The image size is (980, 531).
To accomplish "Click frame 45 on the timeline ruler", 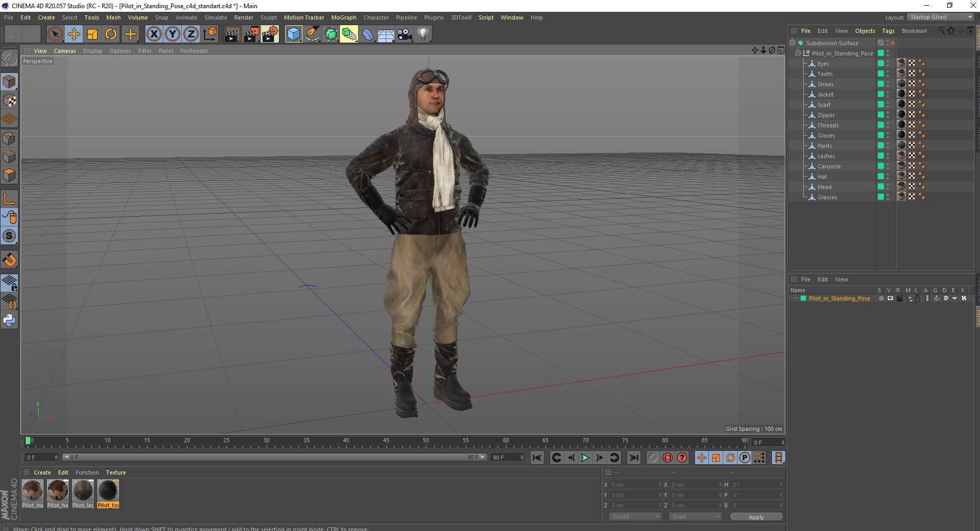I will 386,441.
